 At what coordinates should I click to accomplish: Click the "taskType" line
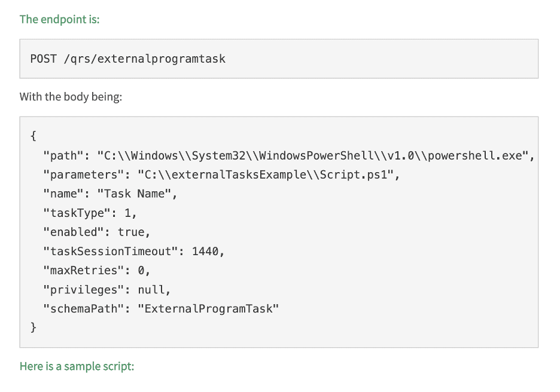90,213
